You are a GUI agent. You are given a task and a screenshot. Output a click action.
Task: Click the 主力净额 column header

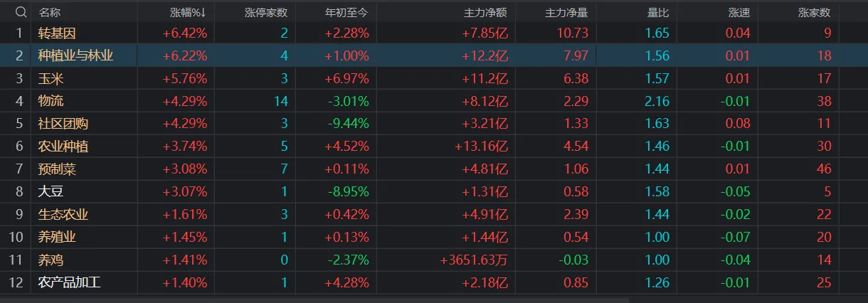pos(487,12)
